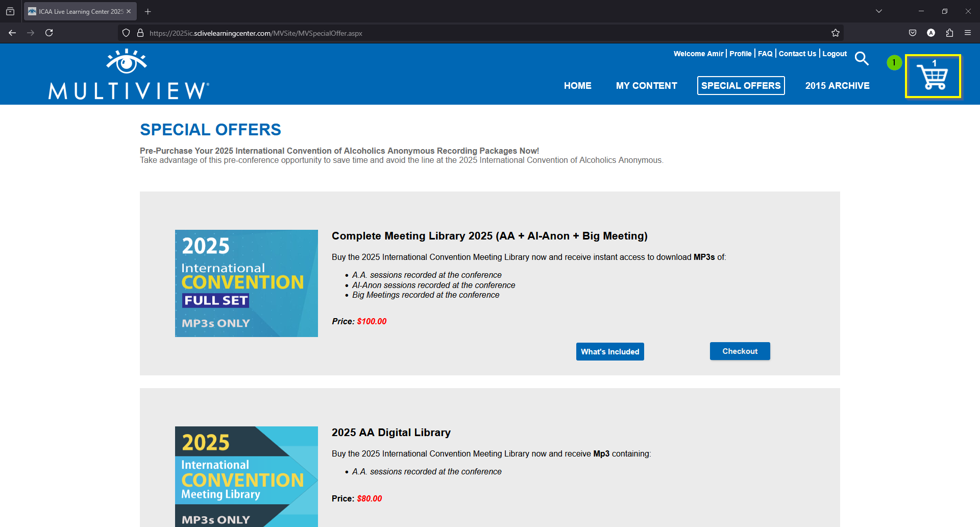
Task: Click the site search magnifier icon
Action: 862,59
